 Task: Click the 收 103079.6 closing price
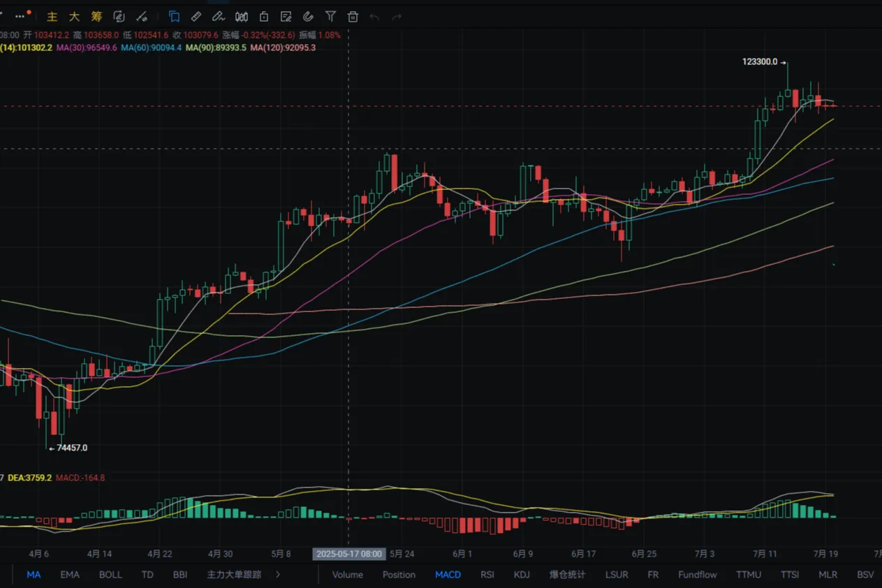pyautogui.click(x=196, y=34)
